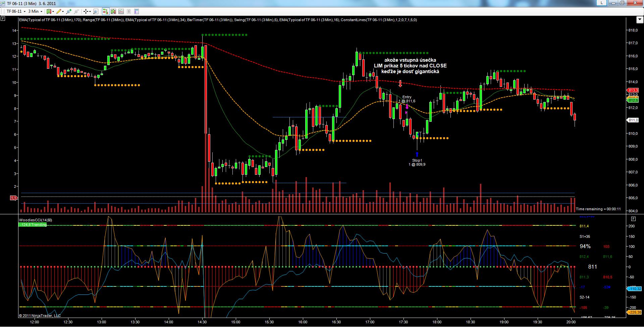Minimize the chart window
This screenshot has height=327, width=644.
tap(613, 3)
